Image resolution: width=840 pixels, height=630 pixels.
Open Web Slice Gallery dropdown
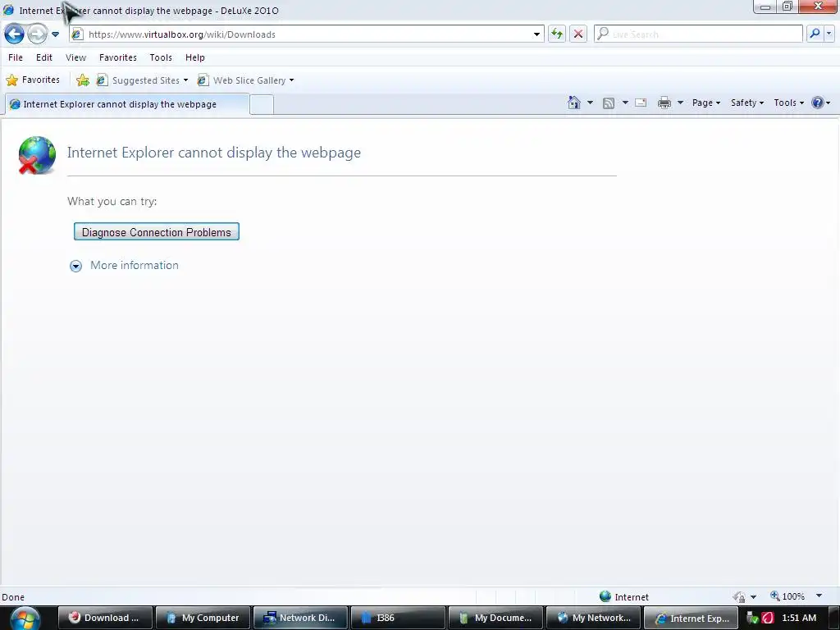pos(246,80)
